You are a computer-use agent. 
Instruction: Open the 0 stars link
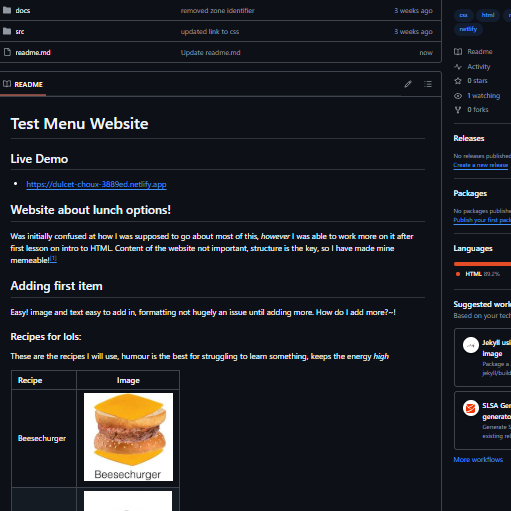coord(477,81)
